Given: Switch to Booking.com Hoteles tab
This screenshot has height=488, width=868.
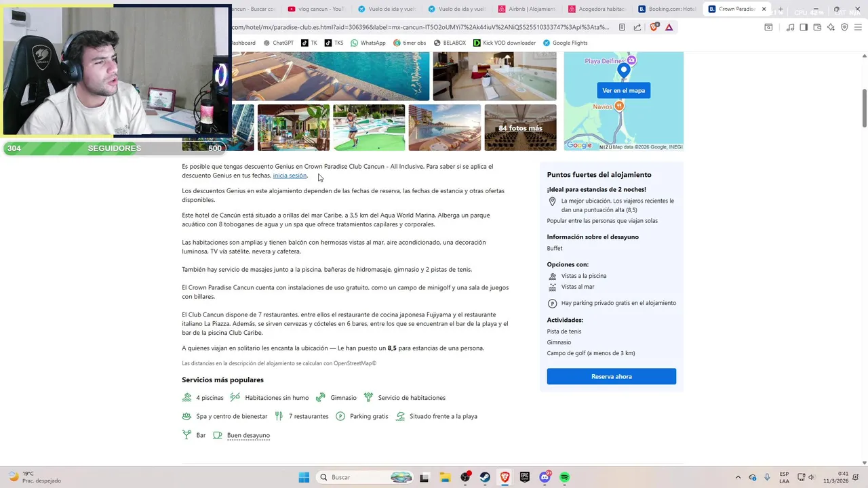Looking at the screenshot, I should (x=668, y=9).
